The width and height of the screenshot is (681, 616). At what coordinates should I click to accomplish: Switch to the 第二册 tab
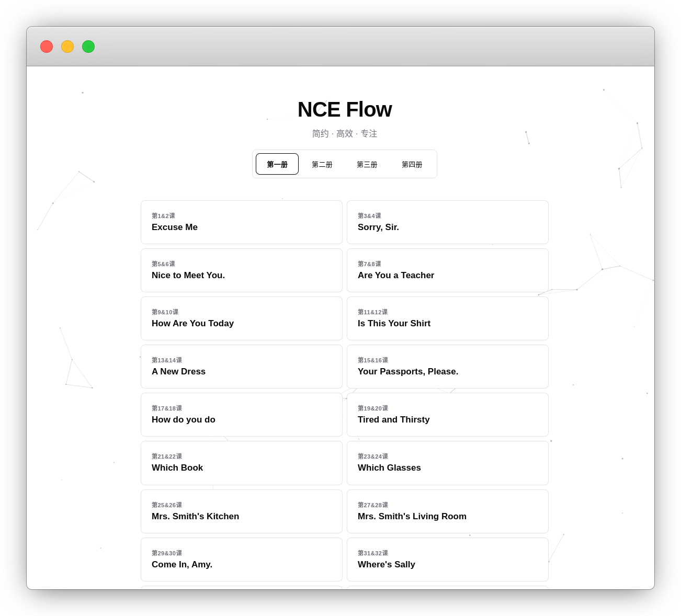[x=322, y=164]
